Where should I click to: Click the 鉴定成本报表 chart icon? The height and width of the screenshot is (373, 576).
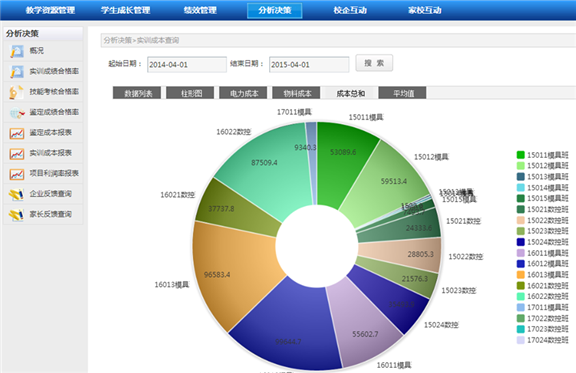(x=17, y=133)
